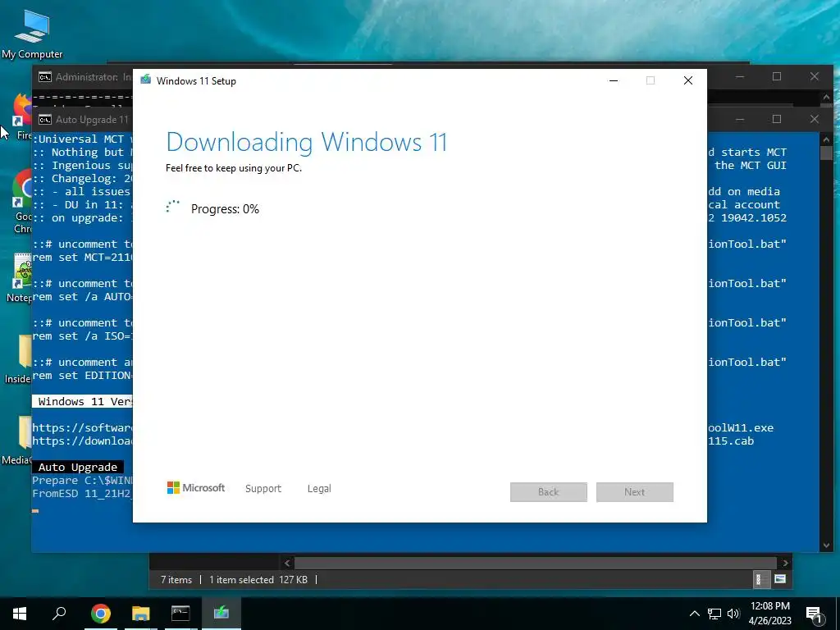This screenshot has height=630, width=840.
Task: Click "the MCT GUI" text in the console
Action: pos(751,166)
